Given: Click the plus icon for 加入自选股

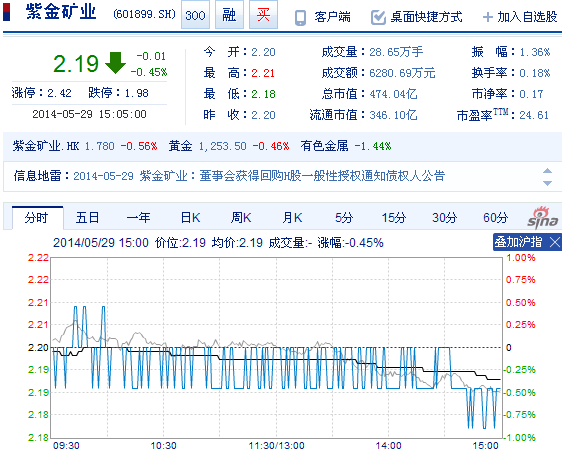Looking at the screenshot, I should [x=488, y=17].
